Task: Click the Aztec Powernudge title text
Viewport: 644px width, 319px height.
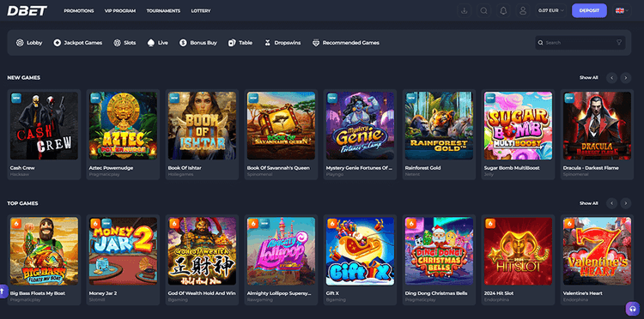Action: coord(111,168)
